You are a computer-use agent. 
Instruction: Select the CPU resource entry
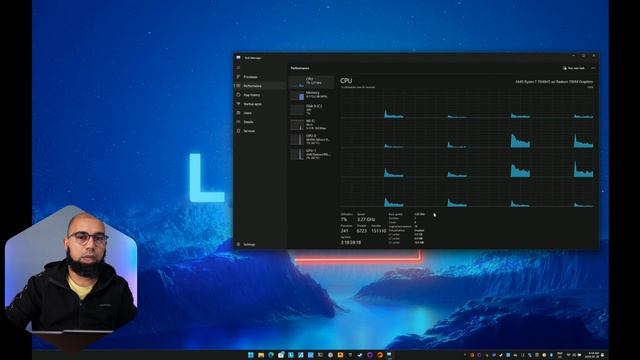pos(311,81)
